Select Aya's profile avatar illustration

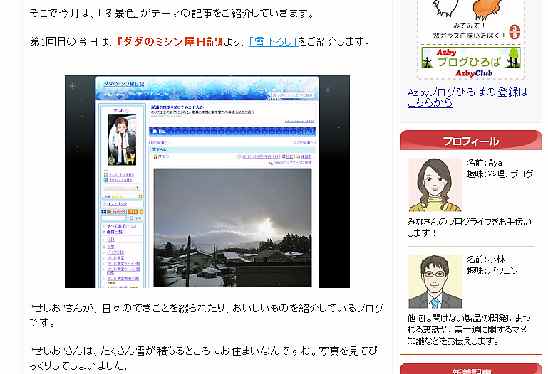(x=435, y=185)
